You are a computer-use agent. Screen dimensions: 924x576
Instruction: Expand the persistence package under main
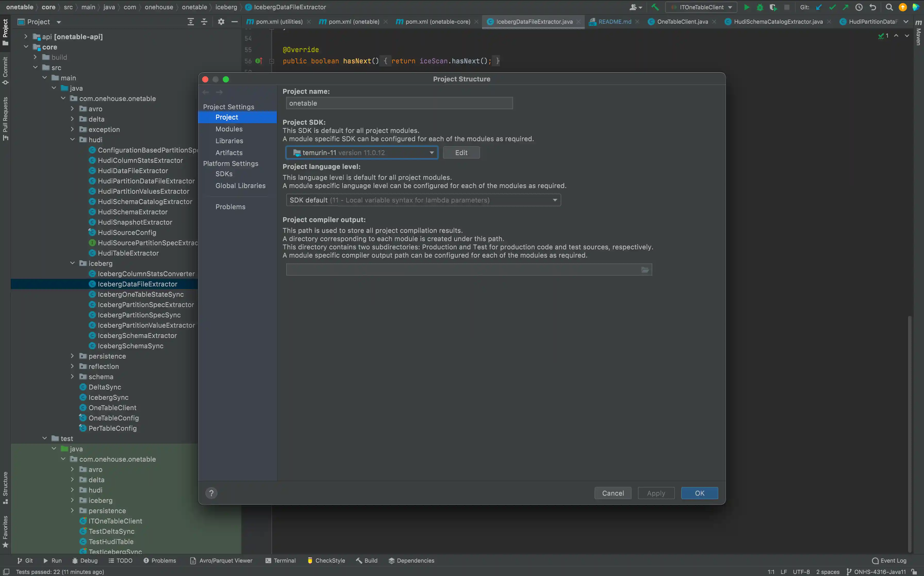coord(72,356)
